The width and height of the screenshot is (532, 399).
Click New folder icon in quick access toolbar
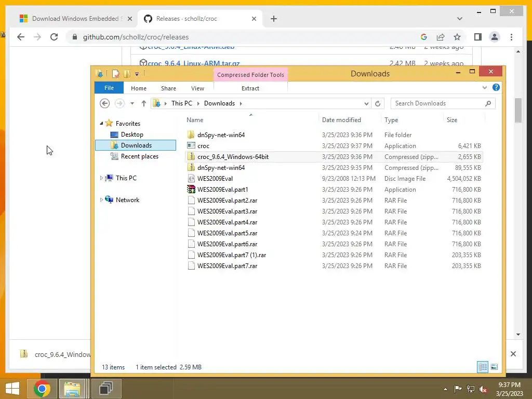click(x=127, y=74)
